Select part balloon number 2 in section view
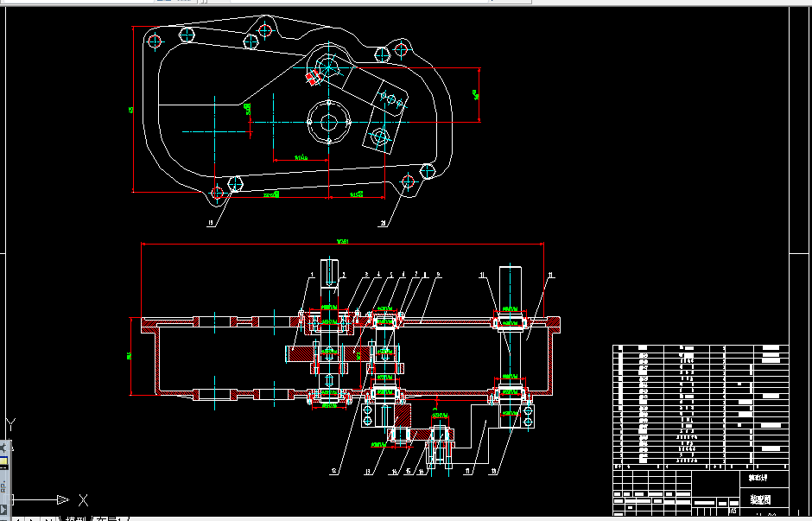This screenshot has height=521, width=812. pyautogui.click(x=344, y=275)
